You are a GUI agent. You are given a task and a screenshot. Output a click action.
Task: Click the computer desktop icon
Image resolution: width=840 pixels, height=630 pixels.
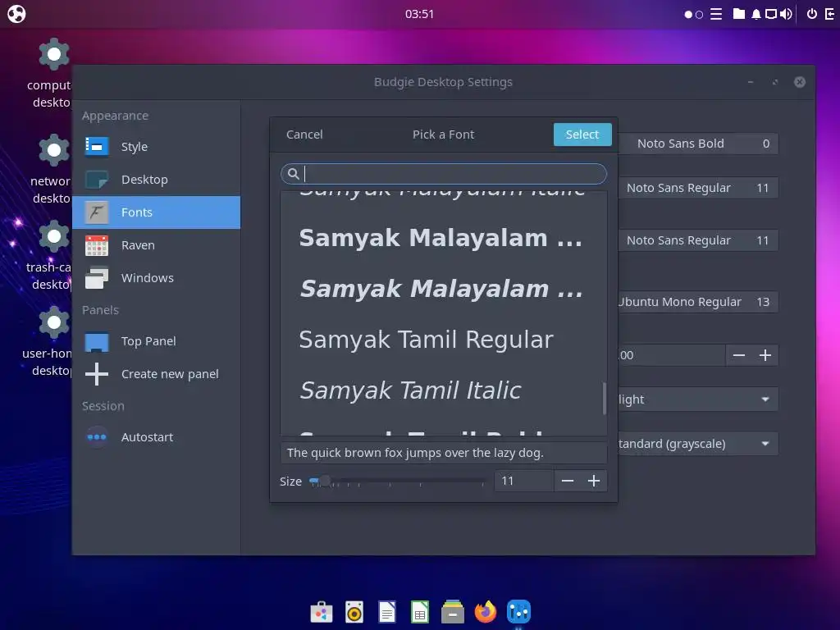(54, 54)
